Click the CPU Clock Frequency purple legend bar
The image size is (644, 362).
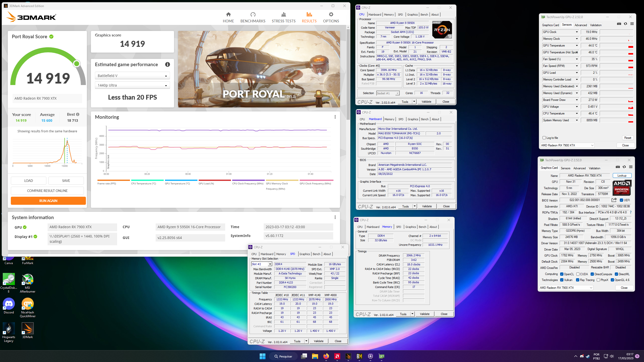(248, 180)
